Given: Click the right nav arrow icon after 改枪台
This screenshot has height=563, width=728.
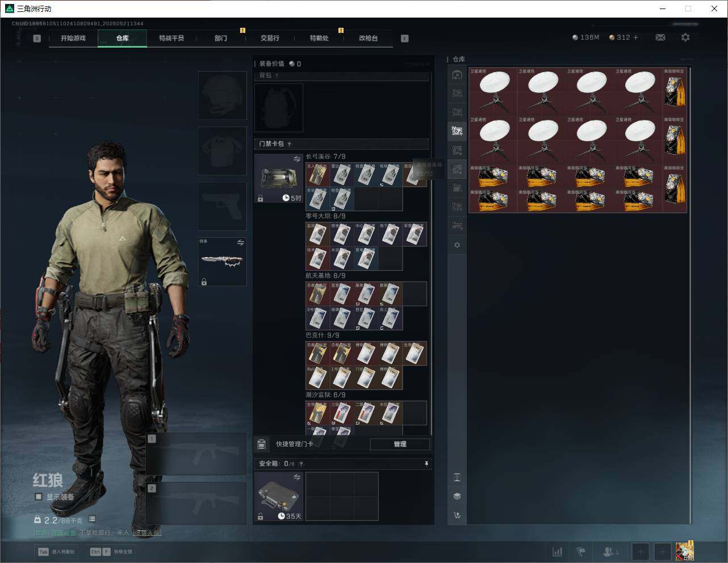Looking at the screenshot, I should pyautogui.click(x=404, y=38).
